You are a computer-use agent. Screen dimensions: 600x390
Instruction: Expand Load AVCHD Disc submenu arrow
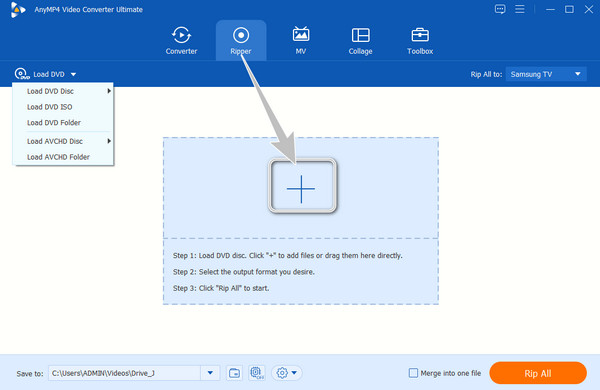pyautogui.click(x=109, y=141)
